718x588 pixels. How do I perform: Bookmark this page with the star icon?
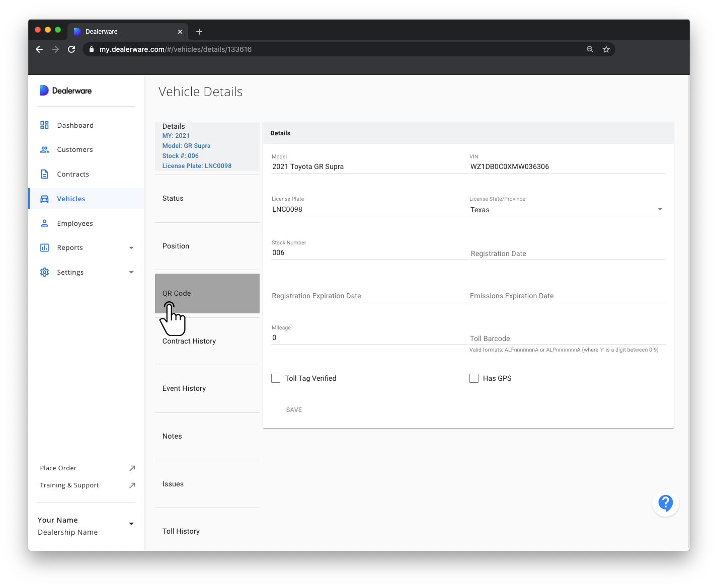606,49
